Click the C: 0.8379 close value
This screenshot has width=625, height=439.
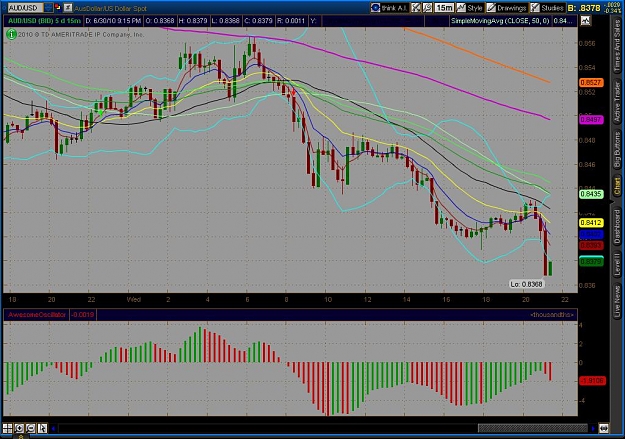coord(258,21)
